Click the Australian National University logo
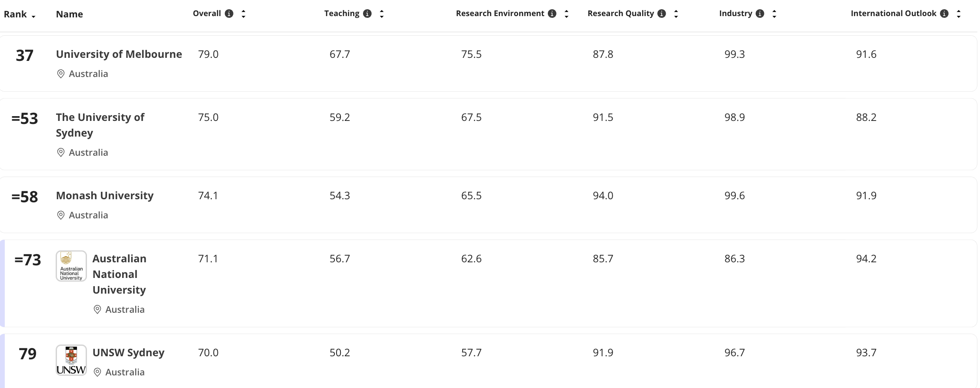 (x=71, y=266)
